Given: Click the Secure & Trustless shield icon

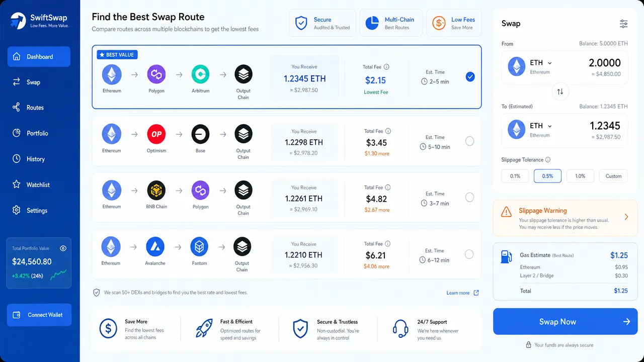Looking at the screenshot, I should [300, 328].
